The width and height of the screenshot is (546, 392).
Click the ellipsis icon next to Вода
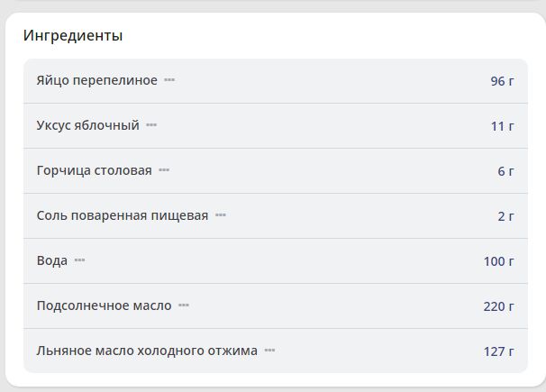pos(79,260)
